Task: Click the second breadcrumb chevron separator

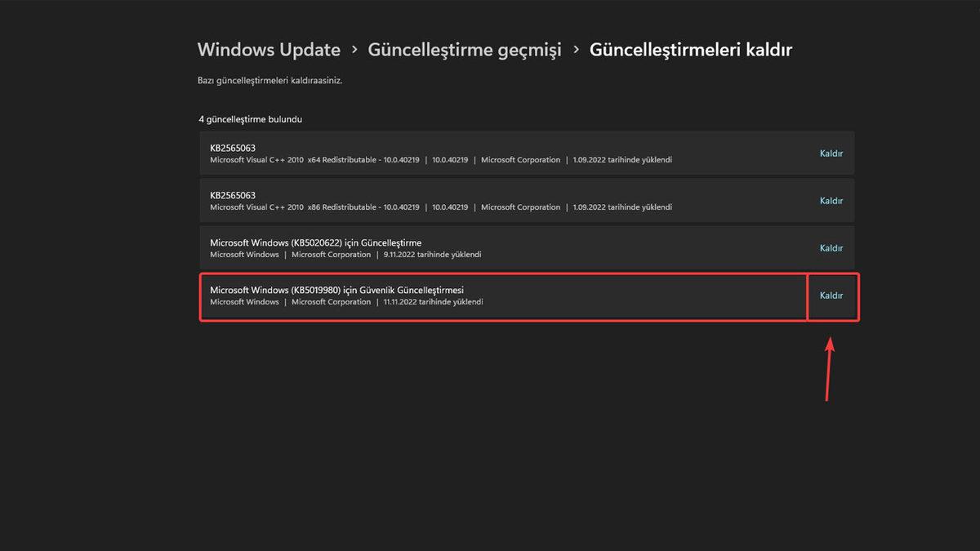Action: [577, 50]
